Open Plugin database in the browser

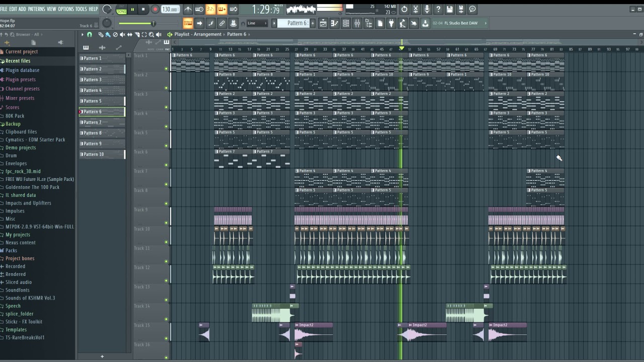point(22,70)
